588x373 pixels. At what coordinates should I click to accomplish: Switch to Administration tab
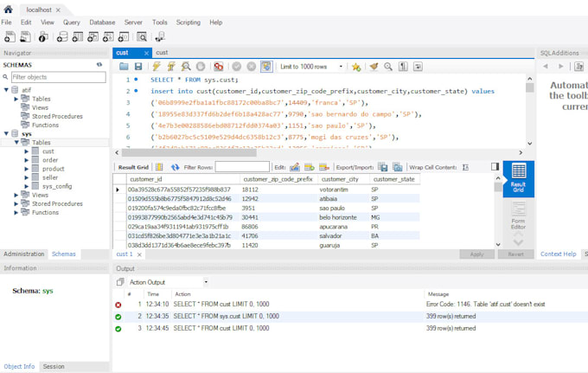24,254
